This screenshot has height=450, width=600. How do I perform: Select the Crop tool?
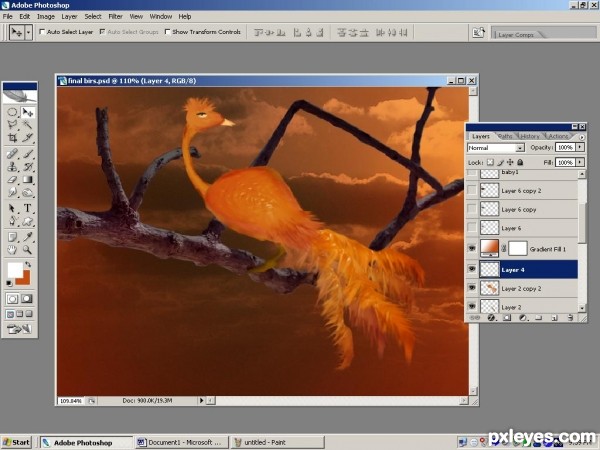[12, 137]
